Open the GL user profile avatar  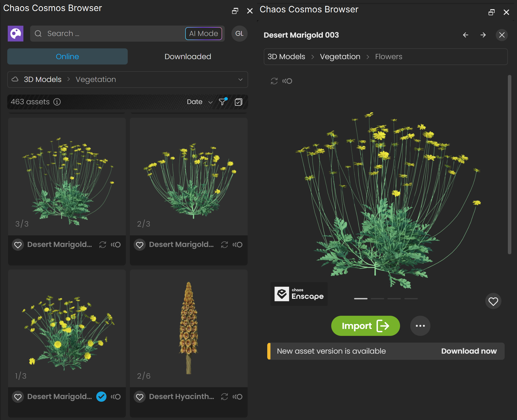click(239, 34)
